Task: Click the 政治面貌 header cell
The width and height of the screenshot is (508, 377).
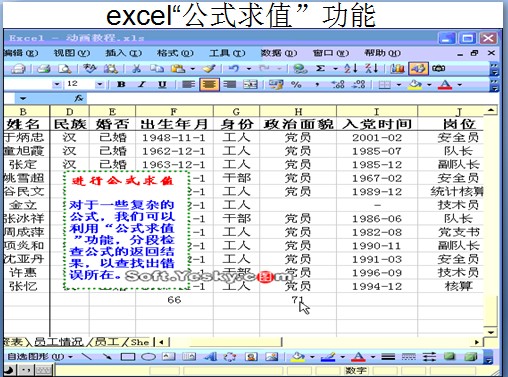Action: [298, 124]
